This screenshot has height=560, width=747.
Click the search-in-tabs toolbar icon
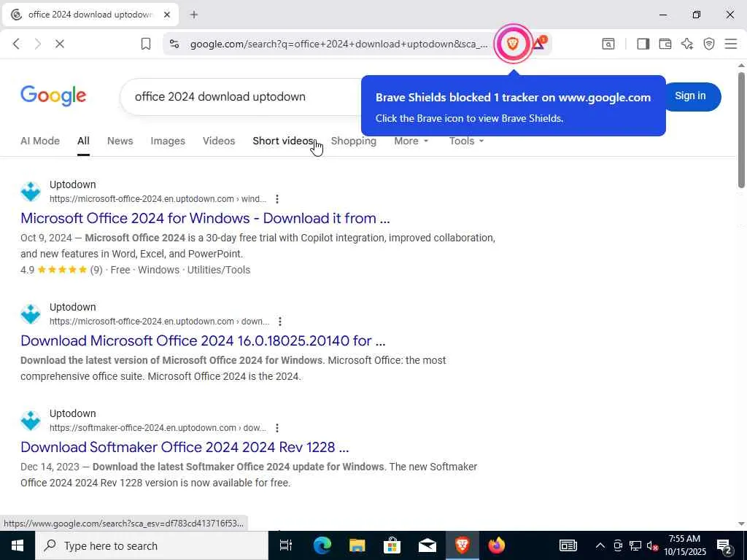[x=608, y=44]
